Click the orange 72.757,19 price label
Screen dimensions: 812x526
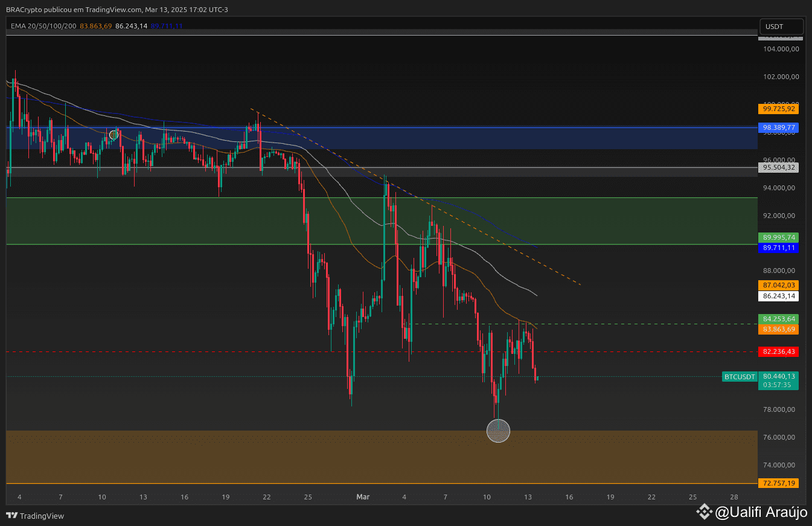[x=778, y=483]
